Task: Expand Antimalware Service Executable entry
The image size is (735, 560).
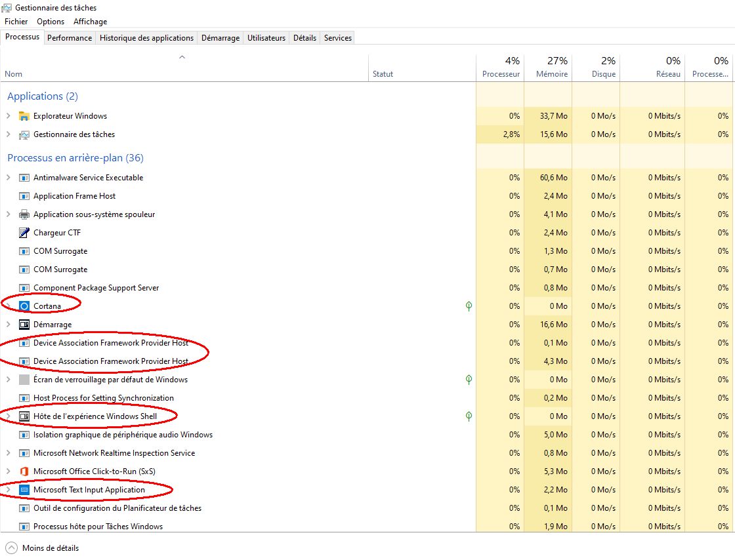Action: pyautogui.click(x=8, y=178)
